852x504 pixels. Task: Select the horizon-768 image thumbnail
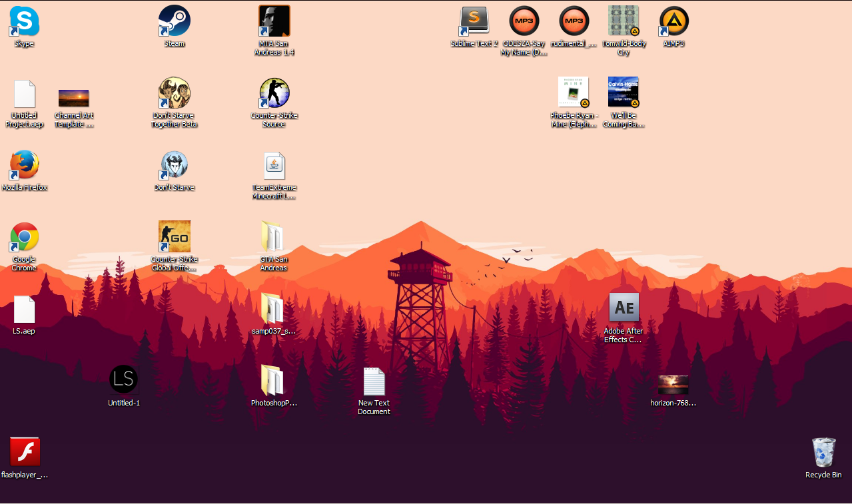(673, 385)
